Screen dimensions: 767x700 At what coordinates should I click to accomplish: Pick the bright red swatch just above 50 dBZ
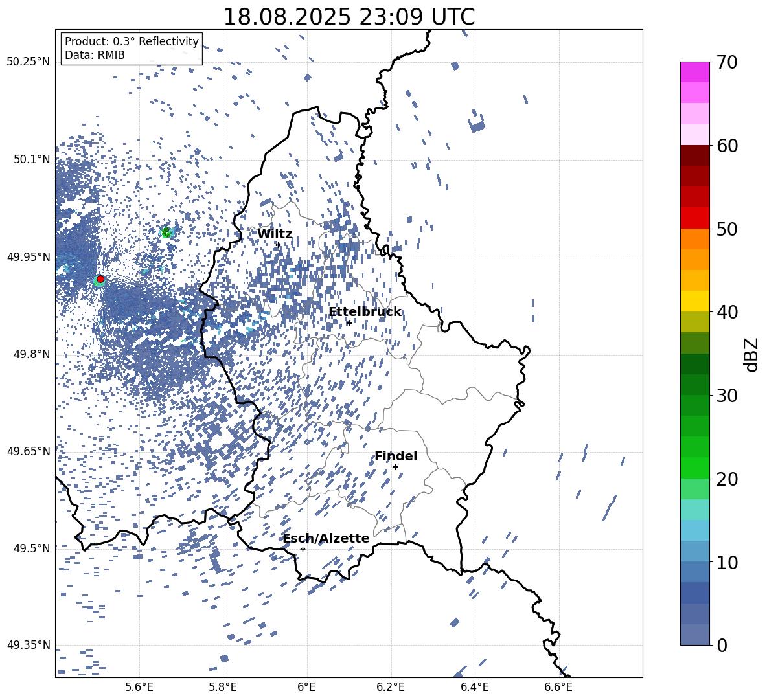pyautogui.click(x=695, y=218)
